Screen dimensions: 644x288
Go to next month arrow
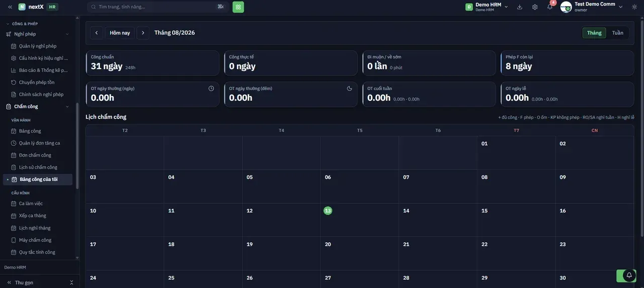coord(143,33)
